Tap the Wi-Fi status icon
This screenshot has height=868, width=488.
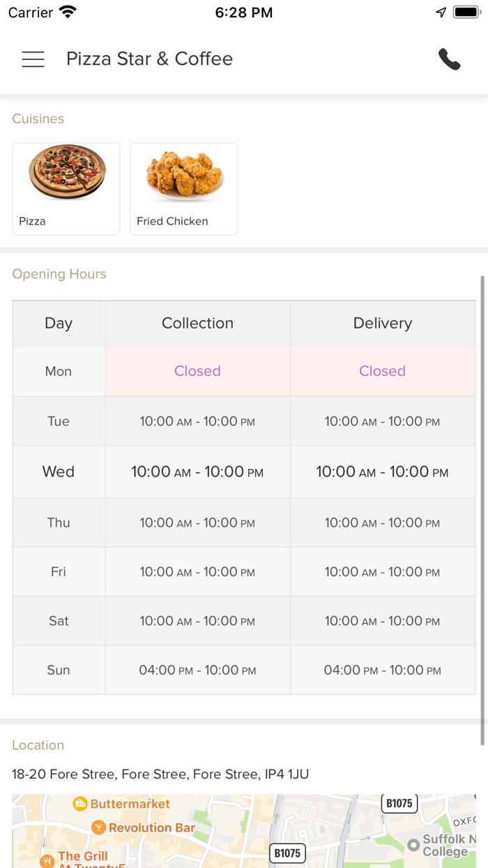68,13
